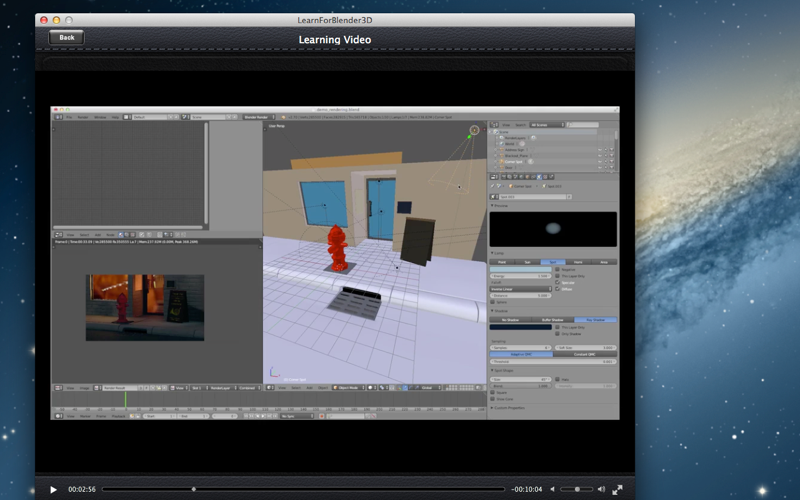Open Blender's Render menu

(83, 117)
